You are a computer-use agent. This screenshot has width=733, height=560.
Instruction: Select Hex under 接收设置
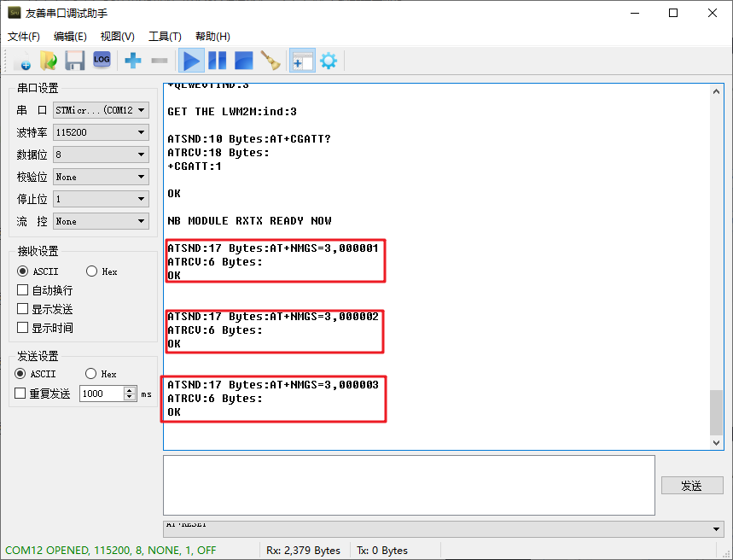point(102,271)
